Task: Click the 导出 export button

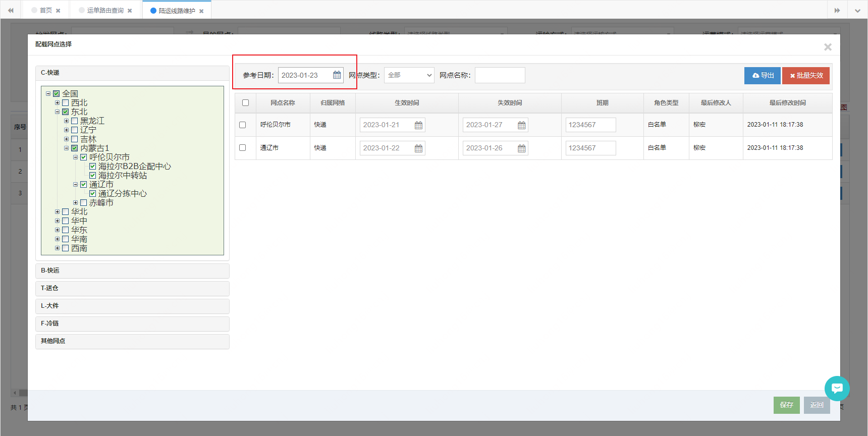Action: [763, 76]
